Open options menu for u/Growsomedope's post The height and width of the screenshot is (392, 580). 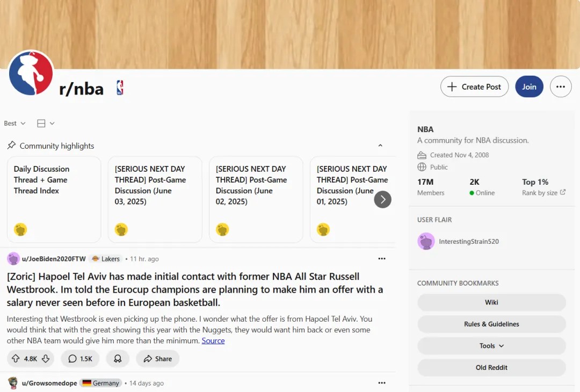coord(382,383)
